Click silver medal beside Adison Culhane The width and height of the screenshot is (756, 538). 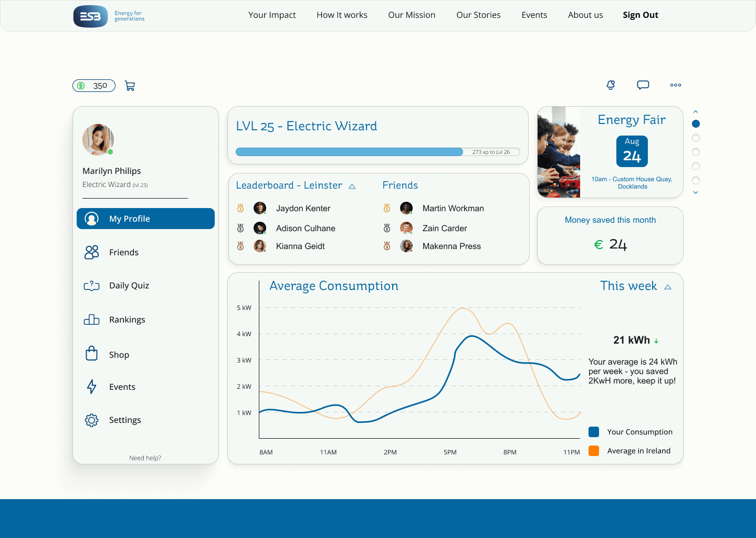tap(240, 228)
